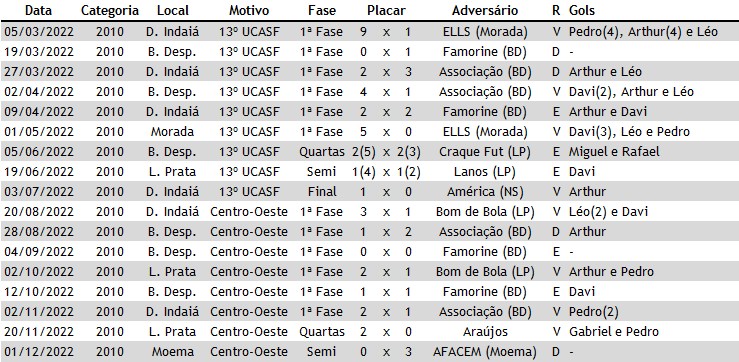The image size is (739, 362).
Task: Select the América (NS) opponent cell
Action: (x=485, y=192)
